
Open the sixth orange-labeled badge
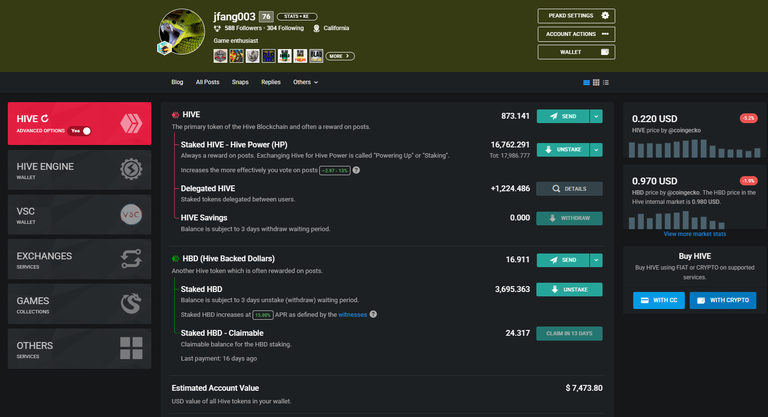pyautogui.click(x=300, y=56)
